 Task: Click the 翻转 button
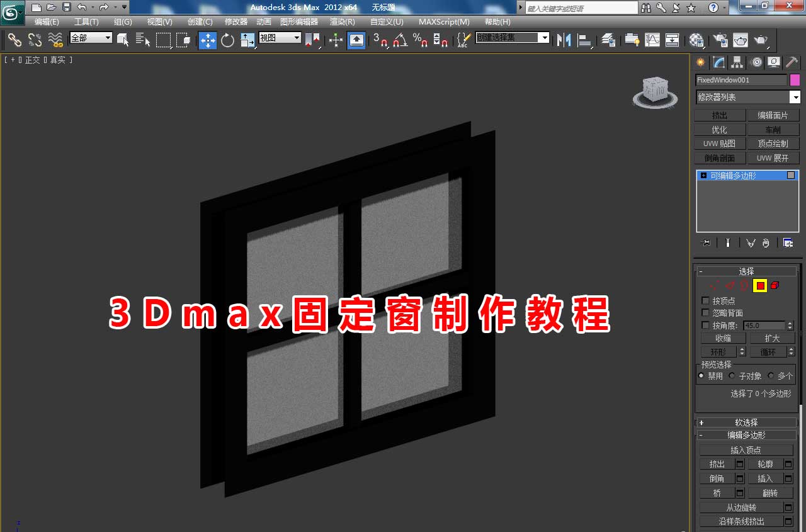click(770, 493)
